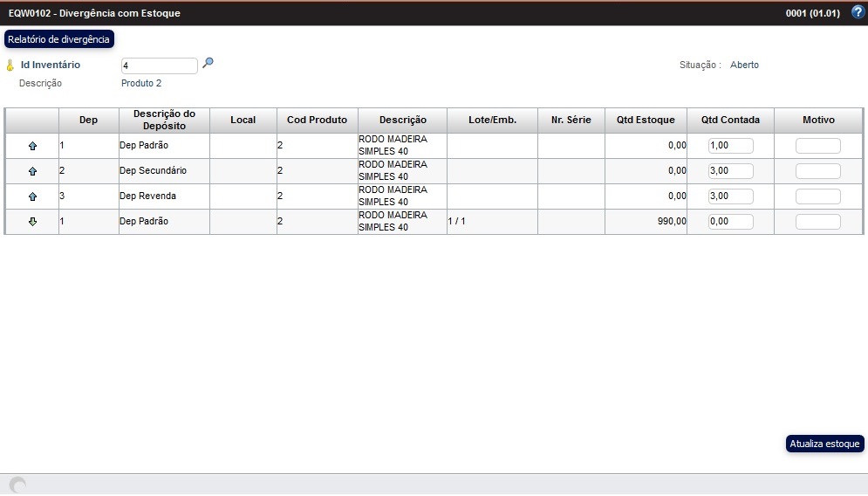
Task: Click the magnifier search icon beside Id Inventário
Action: (208, 63)
